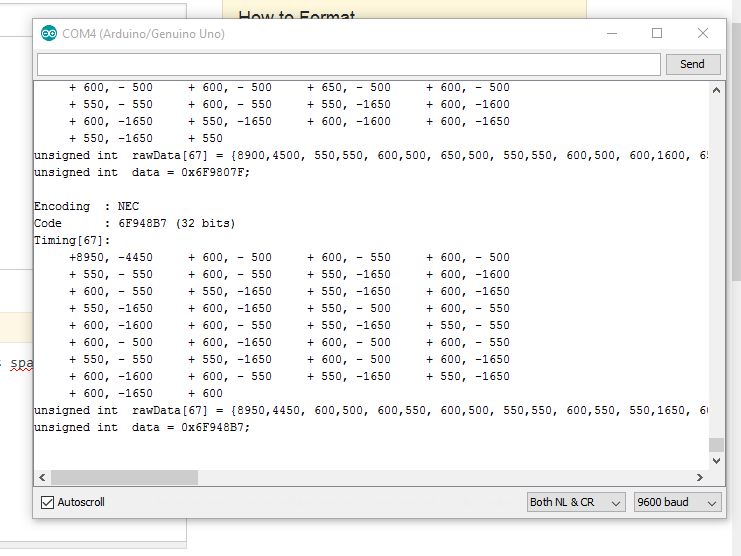741x556 pixels.
Task: Click the horizontal scrollbar right arrow
Action: click(700, 478)
